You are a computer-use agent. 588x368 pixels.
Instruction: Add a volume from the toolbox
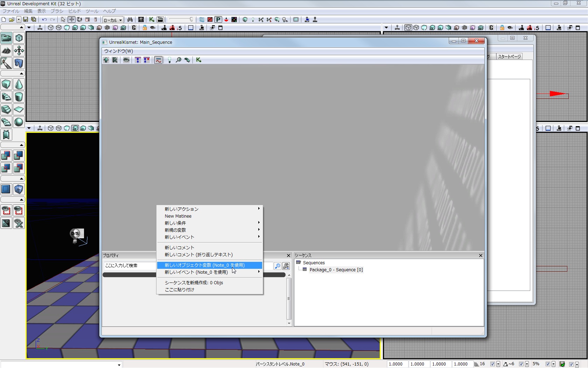[x=19, y=189]
